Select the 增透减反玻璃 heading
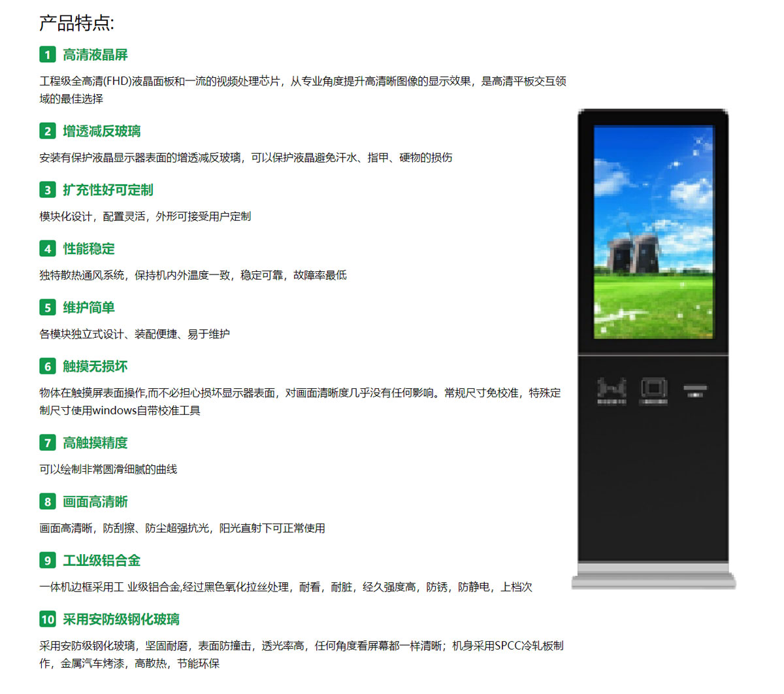The width and height of the screenshot is (784, 694). tap(102, 131)
